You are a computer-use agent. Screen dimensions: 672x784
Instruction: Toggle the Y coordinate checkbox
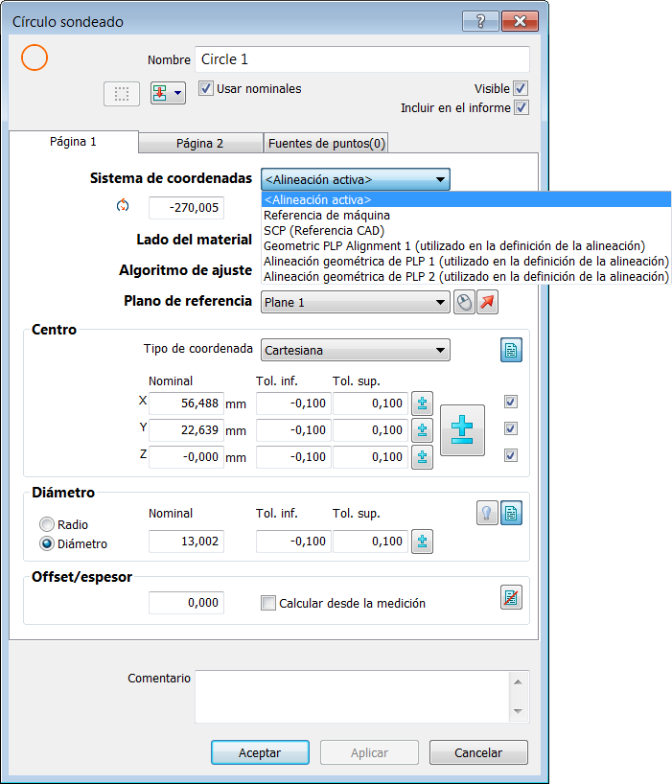tap(511, 429)
